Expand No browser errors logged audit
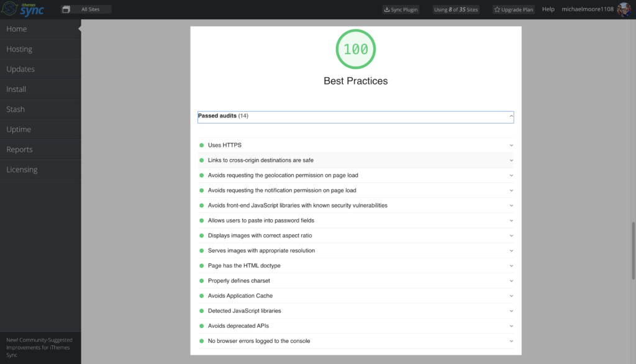The width and height of the screenshot is (636, 364). pos(356,341)
